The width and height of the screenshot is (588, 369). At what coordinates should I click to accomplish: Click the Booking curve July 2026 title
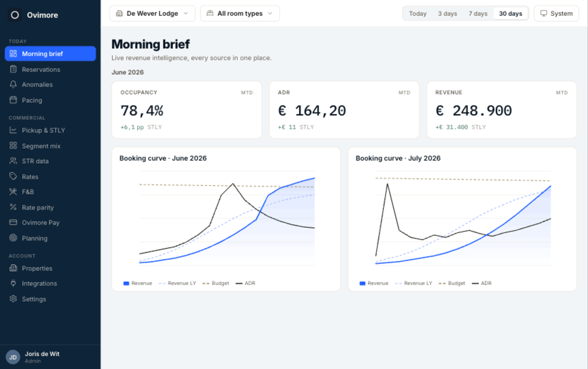tap(398, 158)
